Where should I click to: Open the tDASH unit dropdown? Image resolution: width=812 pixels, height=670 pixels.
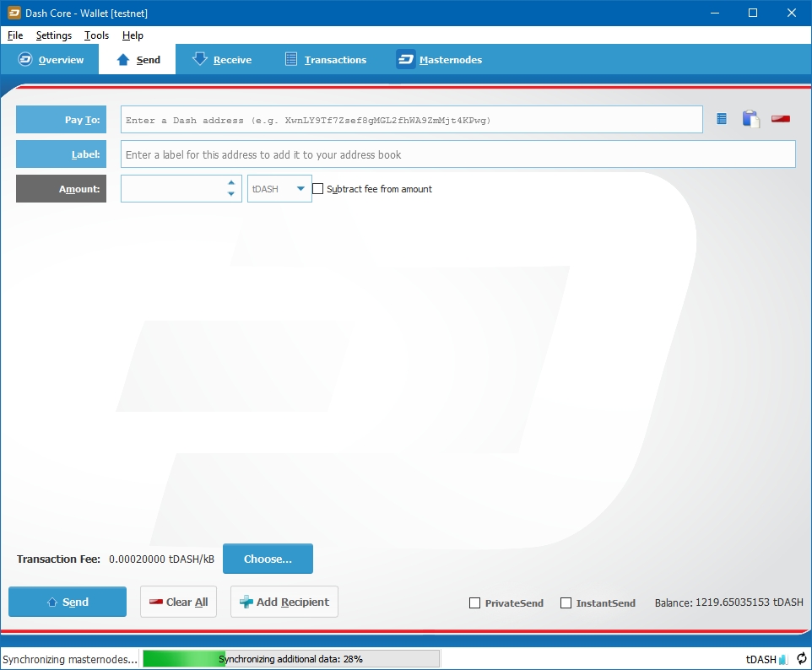pyautogui.click(x=279, y=189)
